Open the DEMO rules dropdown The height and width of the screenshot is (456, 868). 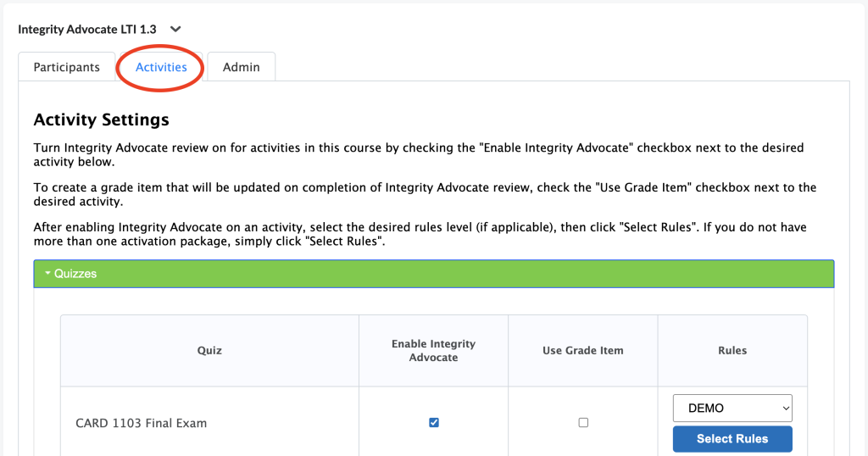tap(732, 408)
